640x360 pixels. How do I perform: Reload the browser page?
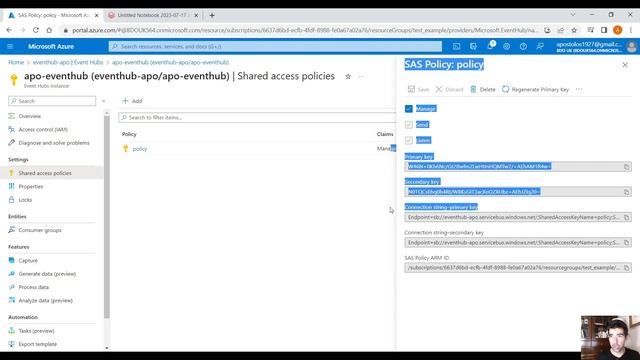coord(36,30)
